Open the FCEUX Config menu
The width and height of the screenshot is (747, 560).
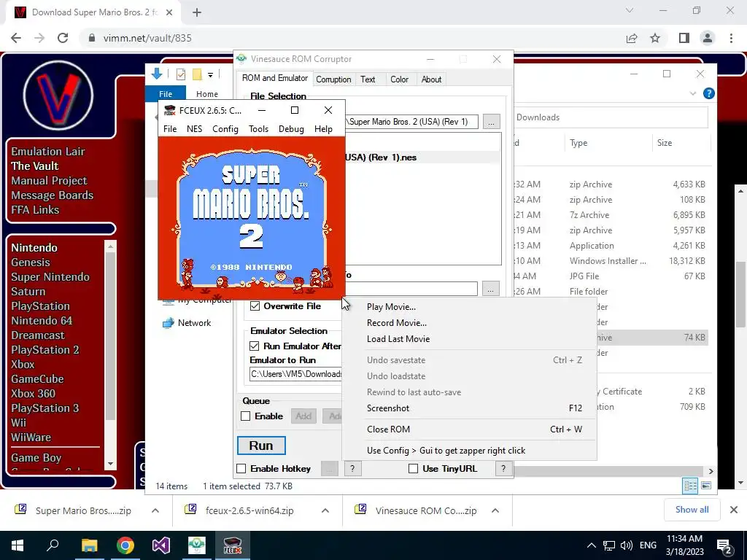225,129
